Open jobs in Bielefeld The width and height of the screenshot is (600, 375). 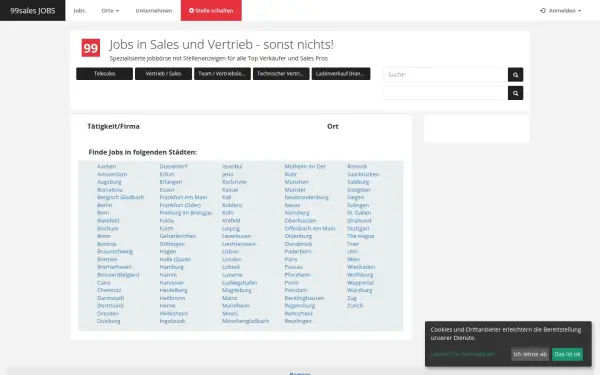pos(108,221)
